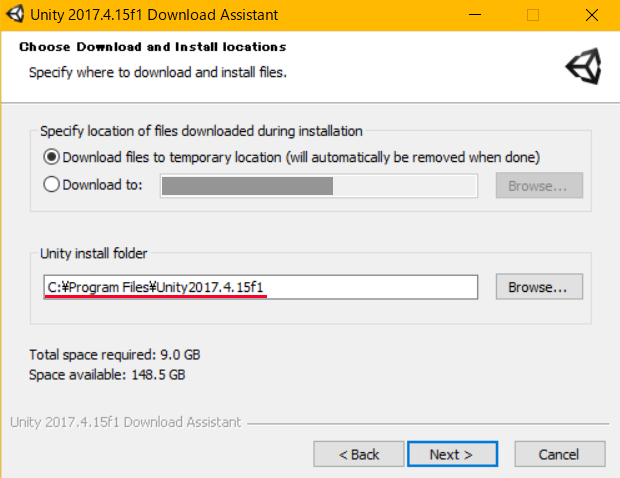This screenshot has height=478, width=620.
Task: Minimize the Download Assistant window
Action: [474, 15]
